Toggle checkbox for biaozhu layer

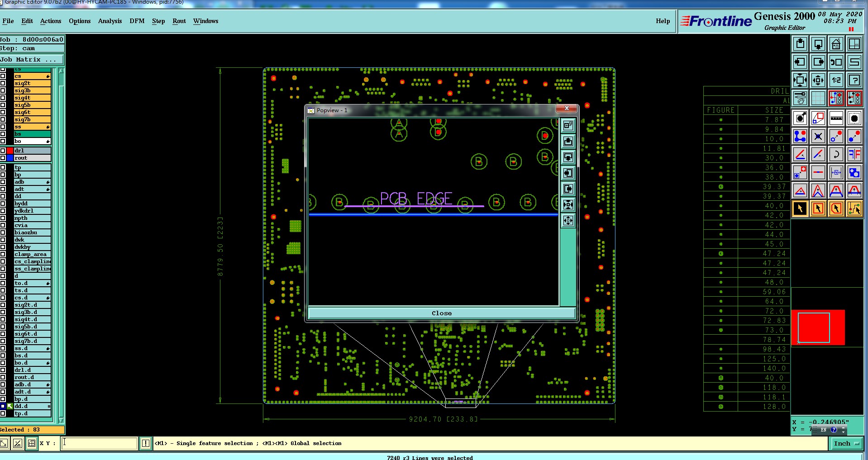pos(3,232)
